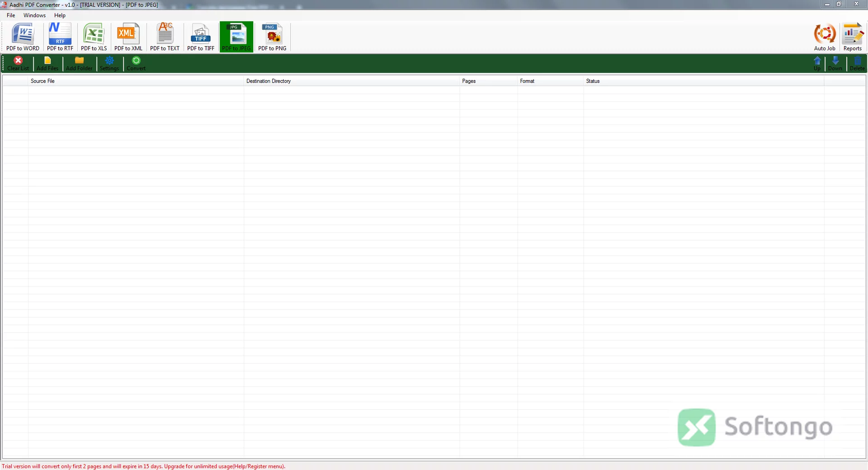Screen dimensions: 868x470
Task: Open conversion Settings
Action: (109, 63)
